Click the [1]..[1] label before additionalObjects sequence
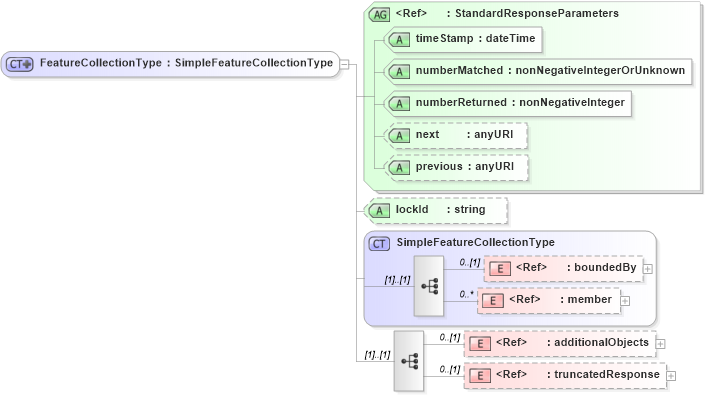 click(x=377, y=355)
